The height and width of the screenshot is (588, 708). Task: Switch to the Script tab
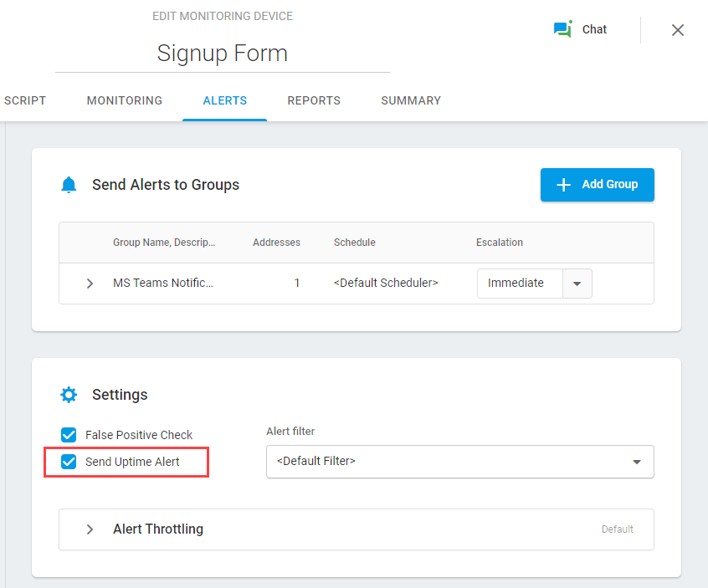click(x=25, y=100)
